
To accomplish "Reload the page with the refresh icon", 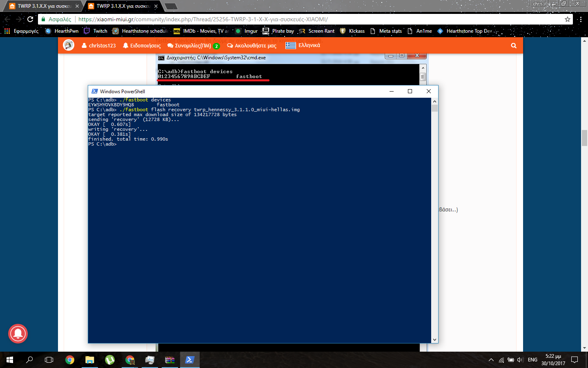I will pos(30,19).
